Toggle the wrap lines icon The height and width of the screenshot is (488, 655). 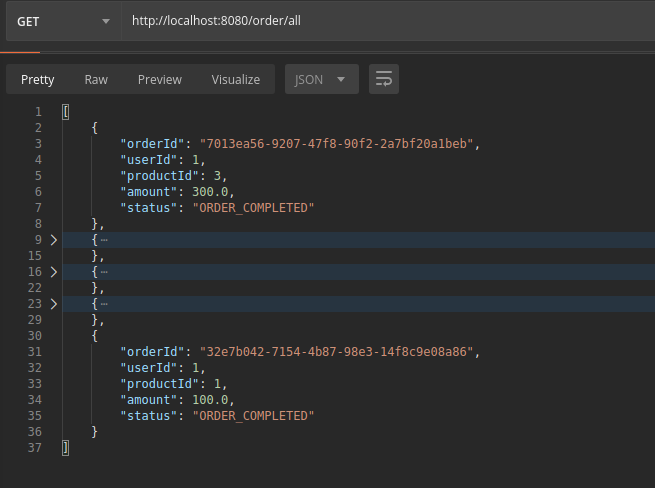click(x=383, y=80)
